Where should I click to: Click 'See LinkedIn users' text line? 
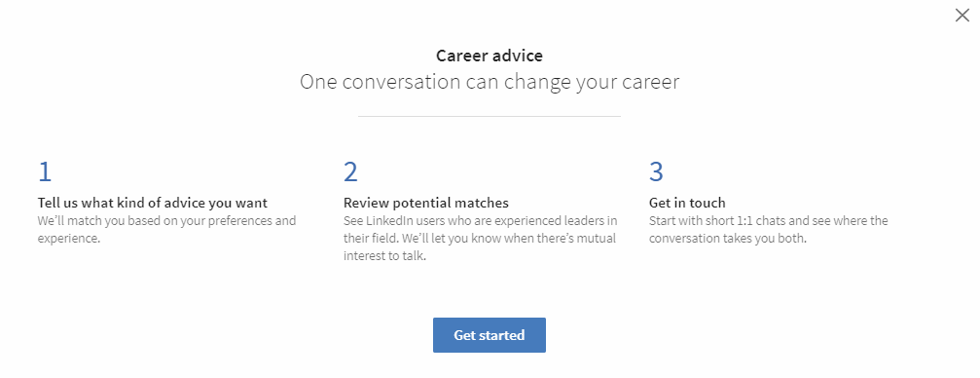click(481, 221)
